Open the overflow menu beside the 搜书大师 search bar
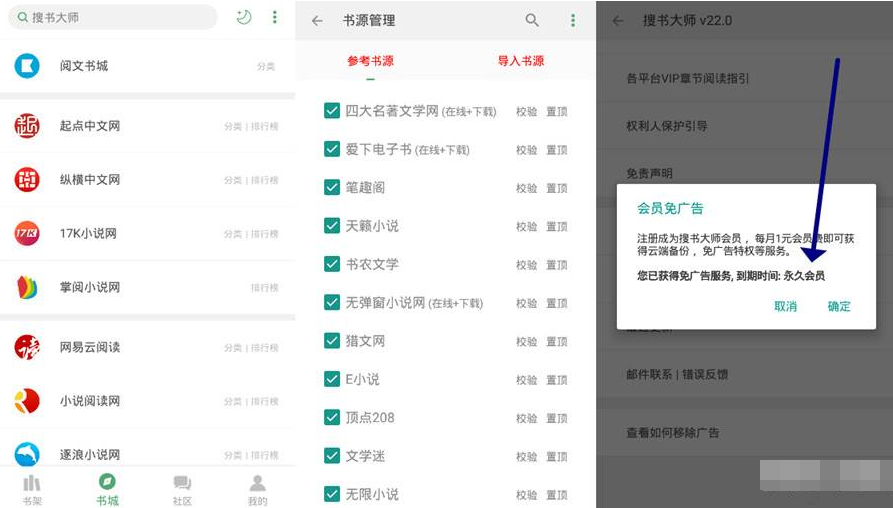This screenshot has height=508, width=893. coord(275,17)
